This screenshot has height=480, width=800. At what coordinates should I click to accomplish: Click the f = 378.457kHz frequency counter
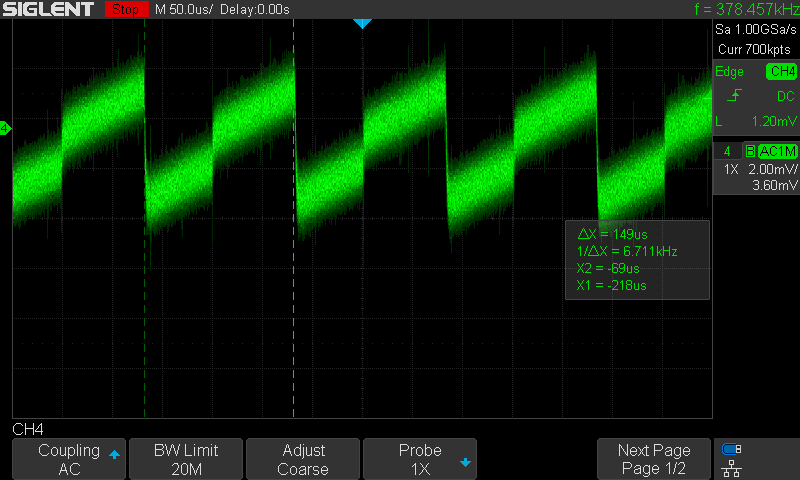coord(746,9)
